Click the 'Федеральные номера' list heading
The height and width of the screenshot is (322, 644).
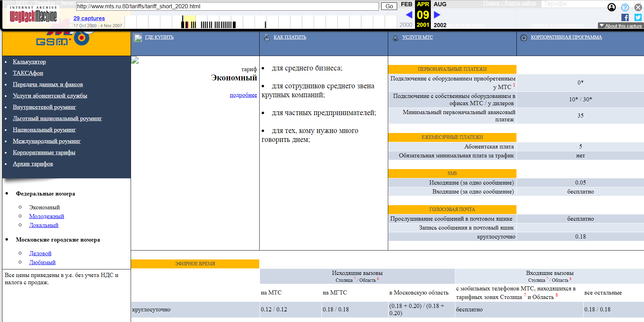coord(45,193)
